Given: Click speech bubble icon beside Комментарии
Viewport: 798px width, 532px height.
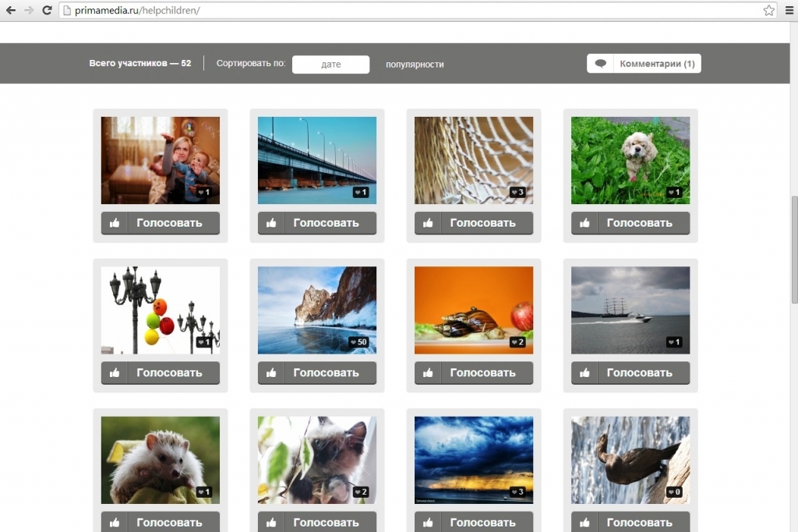Looking at the screenshot, I should click(601, 64).
